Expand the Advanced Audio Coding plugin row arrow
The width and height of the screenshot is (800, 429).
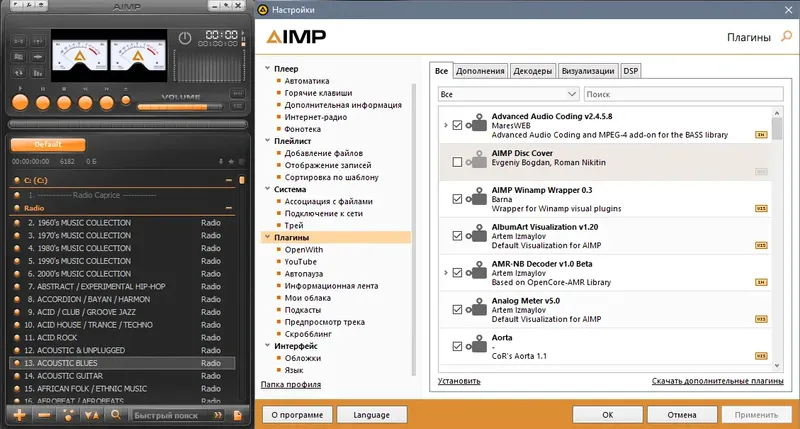coord(445,125)
